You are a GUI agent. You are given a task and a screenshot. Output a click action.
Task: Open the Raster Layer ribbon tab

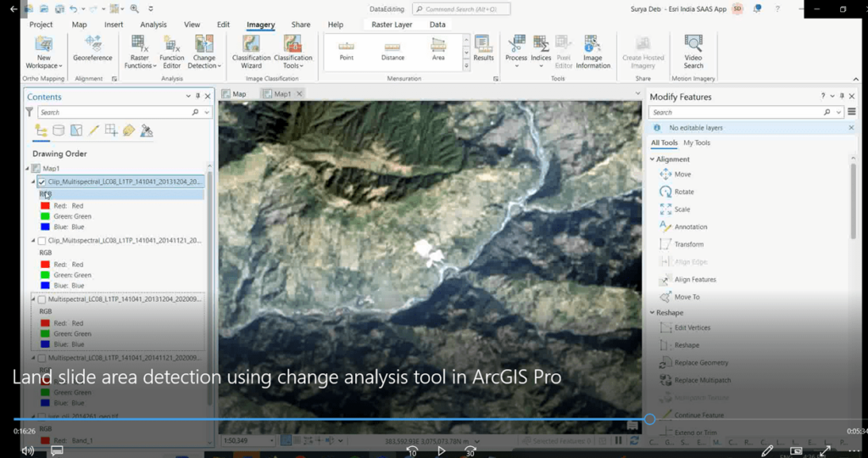[392, 25]
